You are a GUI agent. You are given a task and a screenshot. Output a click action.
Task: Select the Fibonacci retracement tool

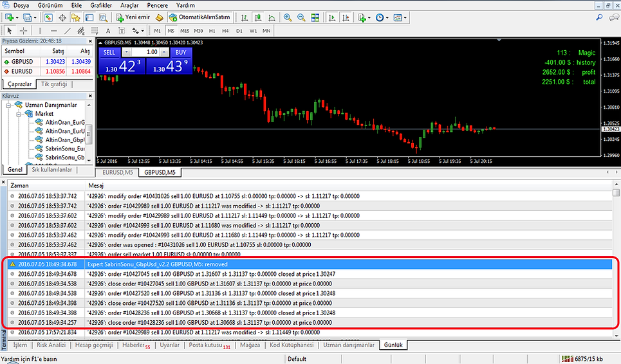[x=94, y=30]
